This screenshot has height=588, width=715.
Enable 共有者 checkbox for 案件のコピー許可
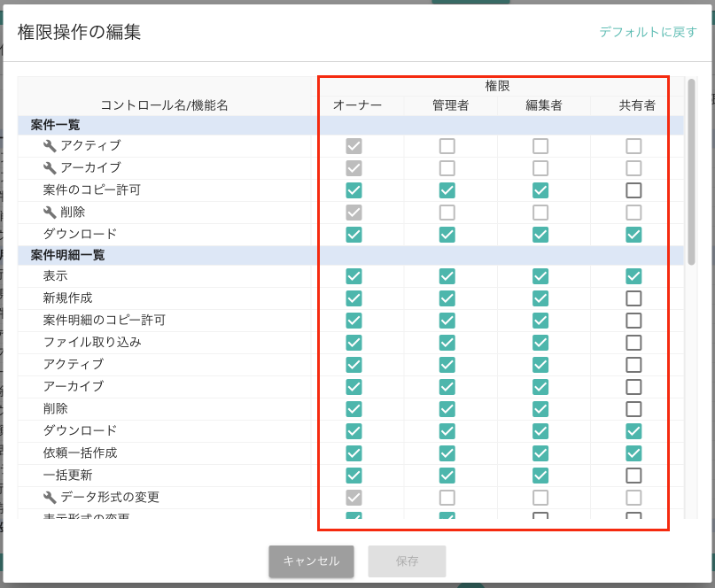point(633,190)
